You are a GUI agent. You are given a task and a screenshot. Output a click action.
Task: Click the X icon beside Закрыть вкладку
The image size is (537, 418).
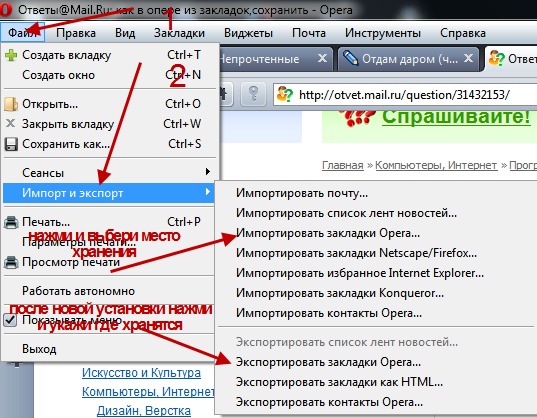tap(11, 123)
